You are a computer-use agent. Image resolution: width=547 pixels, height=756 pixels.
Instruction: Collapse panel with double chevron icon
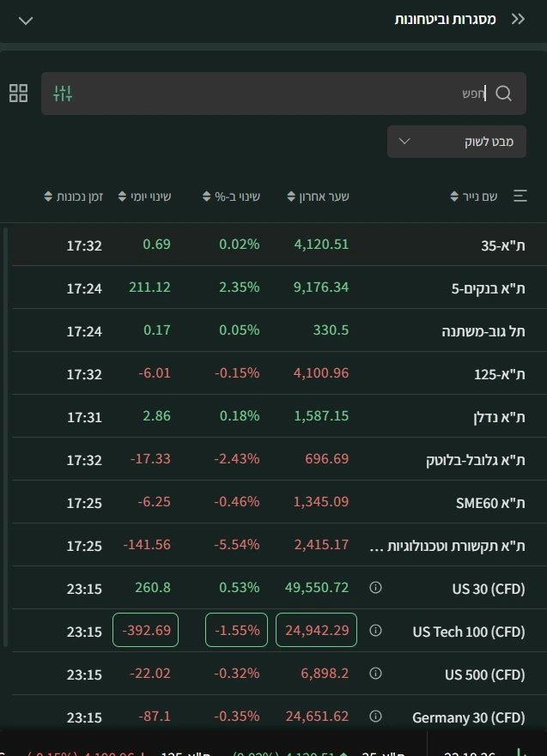coord(518,19)
